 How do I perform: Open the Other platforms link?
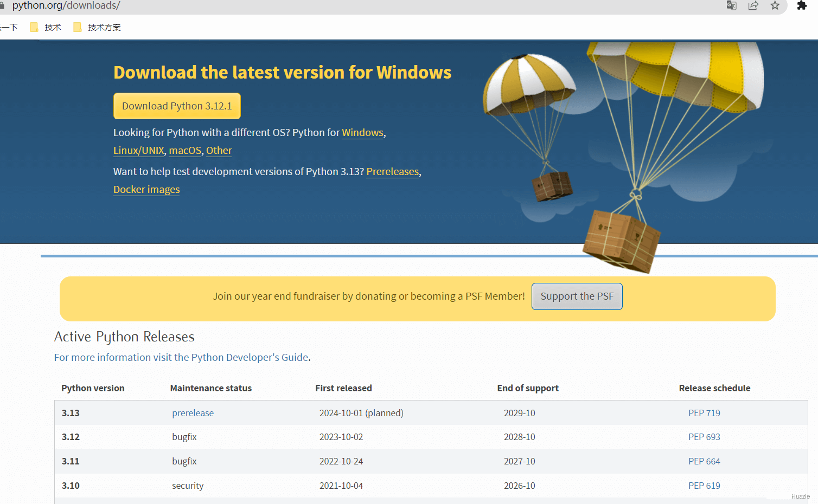pyautogui.click(x=219, y=151)
